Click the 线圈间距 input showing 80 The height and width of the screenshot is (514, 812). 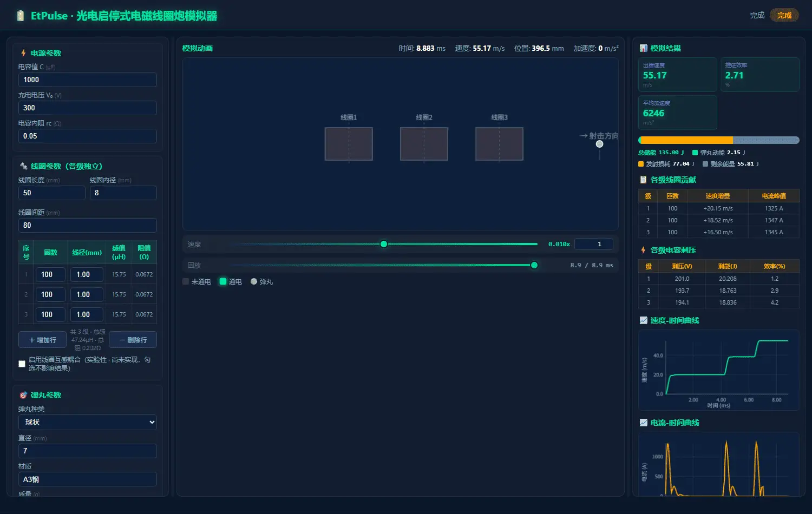click(88, 225)
